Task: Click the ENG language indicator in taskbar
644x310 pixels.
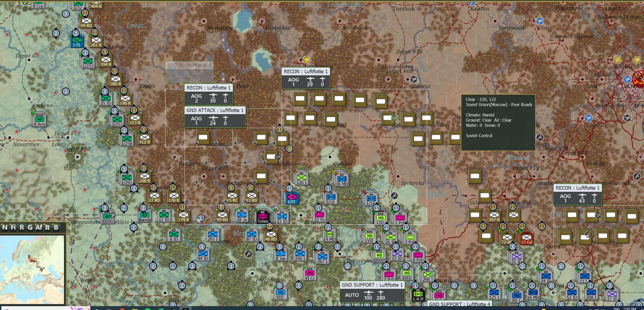Action: [617, 309]
